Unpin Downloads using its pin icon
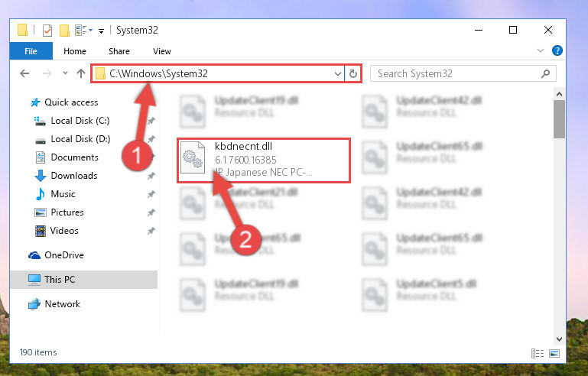The image size is (588, 376). point(151,176)
